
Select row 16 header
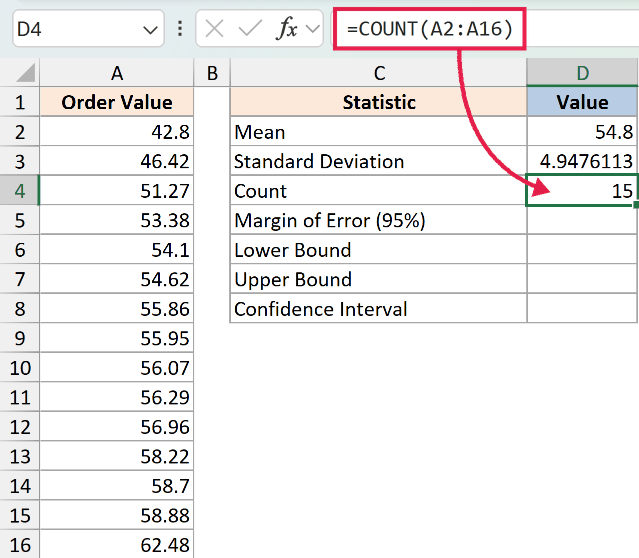(x=20, y=544)
